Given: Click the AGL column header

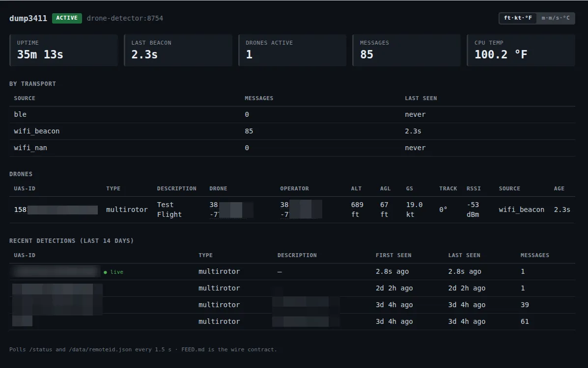Looking at the screenshot, I should click(385, 188).
